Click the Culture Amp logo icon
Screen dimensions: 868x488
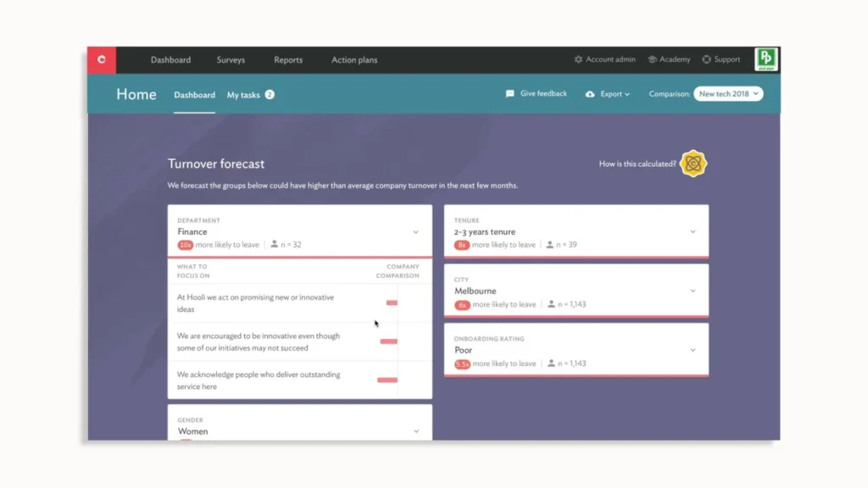[x=102, y=59]
